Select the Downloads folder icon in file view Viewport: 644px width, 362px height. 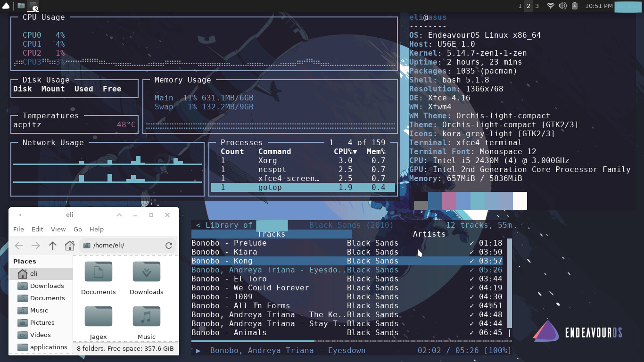coord(146,272)
